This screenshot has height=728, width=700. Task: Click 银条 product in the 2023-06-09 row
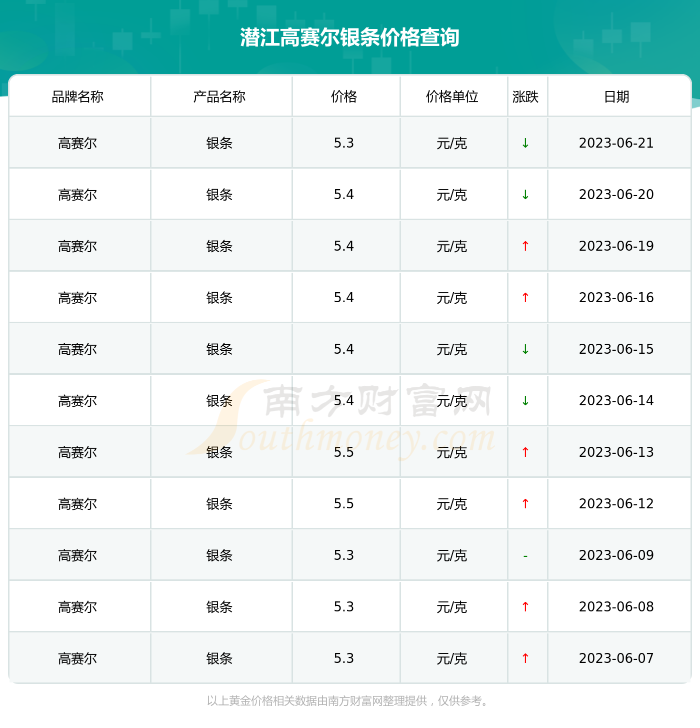pos(219,556)
